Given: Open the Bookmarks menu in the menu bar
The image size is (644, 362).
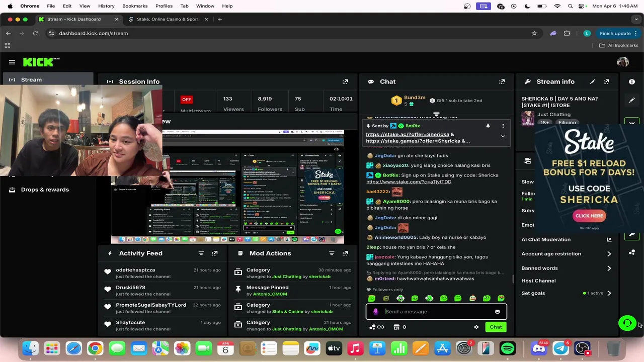Looking at the screenshot, I should pyautogui.click(x=135, y=6).
